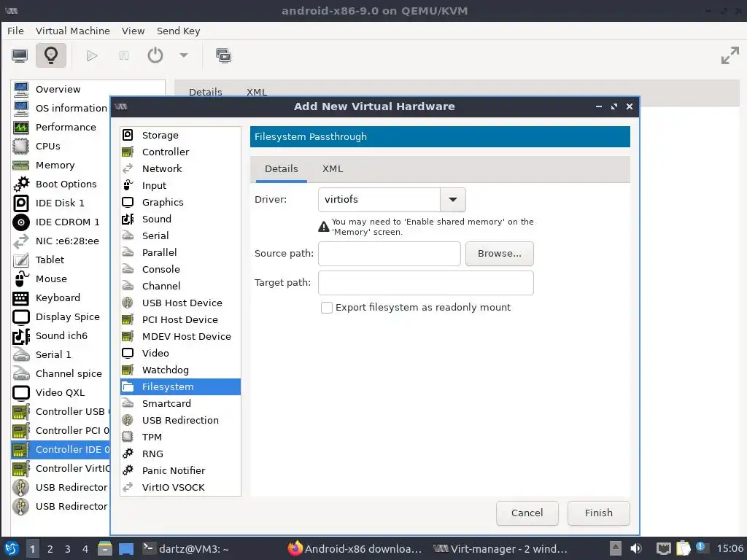Choose Network hardware type

[181, 168]
